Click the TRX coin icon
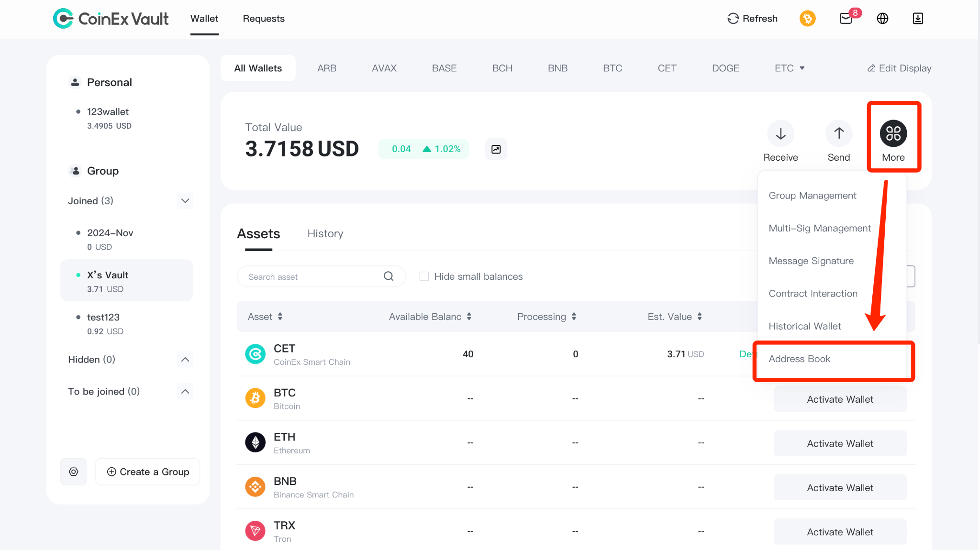 256,531
